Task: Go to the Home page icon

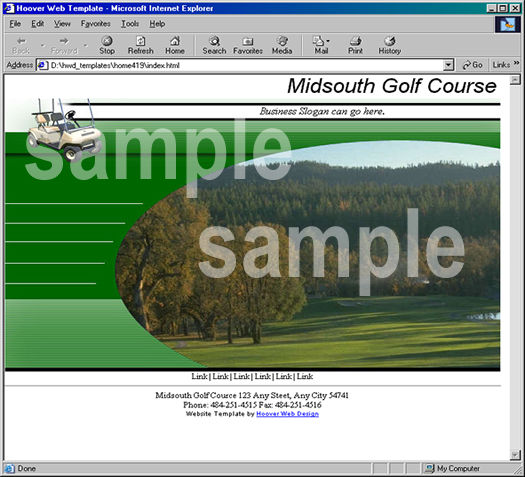Action: click(175, 41)
